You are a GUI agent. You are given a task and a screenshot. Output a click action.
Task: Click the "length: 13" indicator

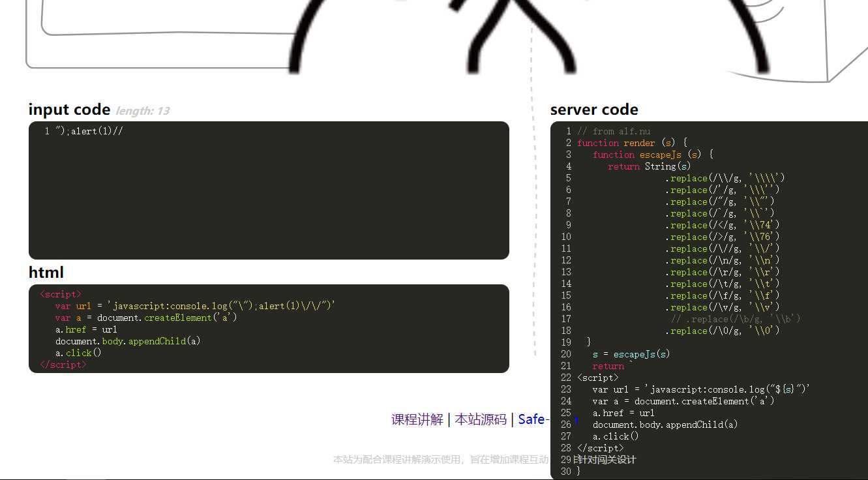(143, 111)
